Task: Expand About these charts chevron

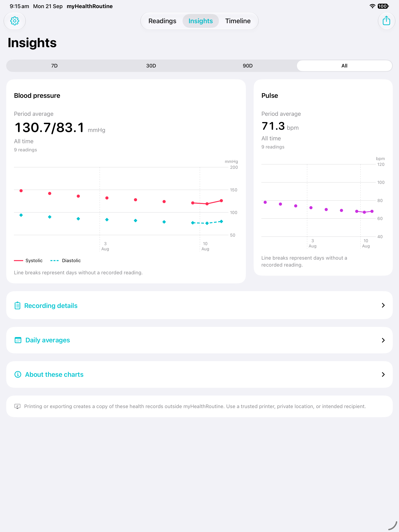Action: click(383, 374)
